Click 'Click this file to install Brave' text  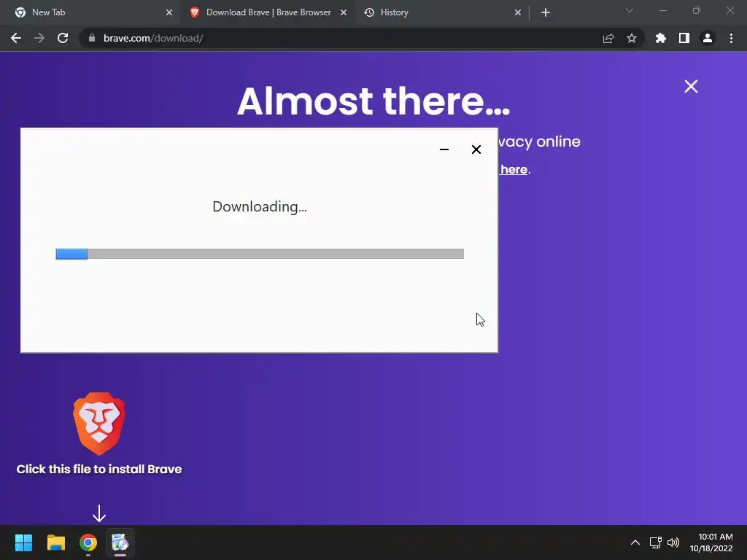[x=99, y=469]
